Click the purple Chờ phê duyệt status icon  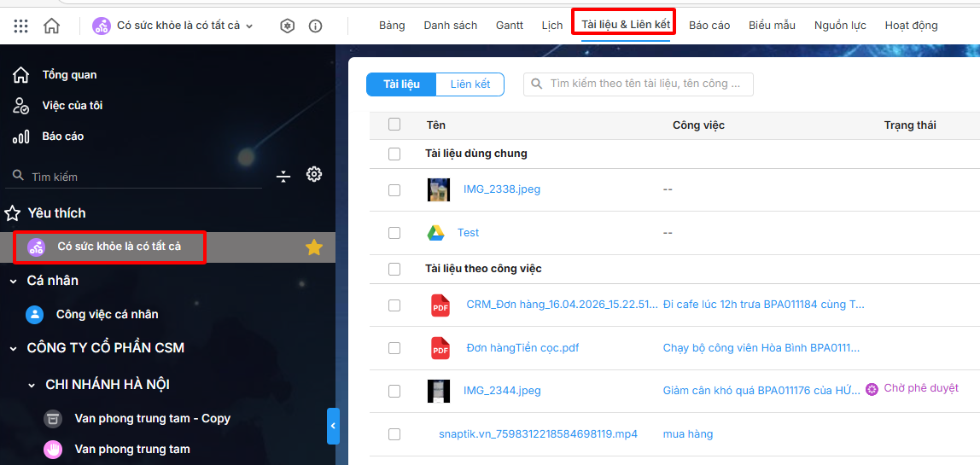[x=872, y=389]
